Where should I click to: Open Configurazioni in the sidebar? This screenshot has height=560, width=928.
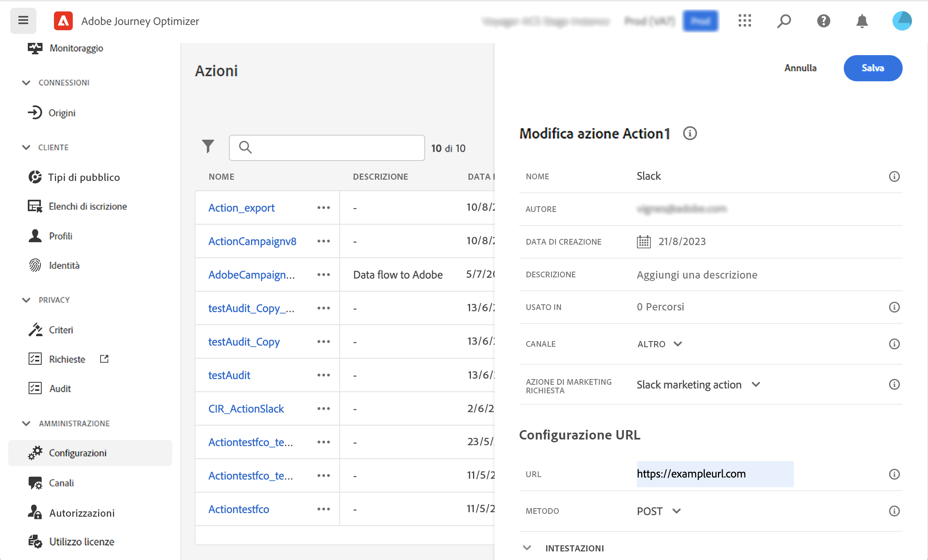(78, 453)
